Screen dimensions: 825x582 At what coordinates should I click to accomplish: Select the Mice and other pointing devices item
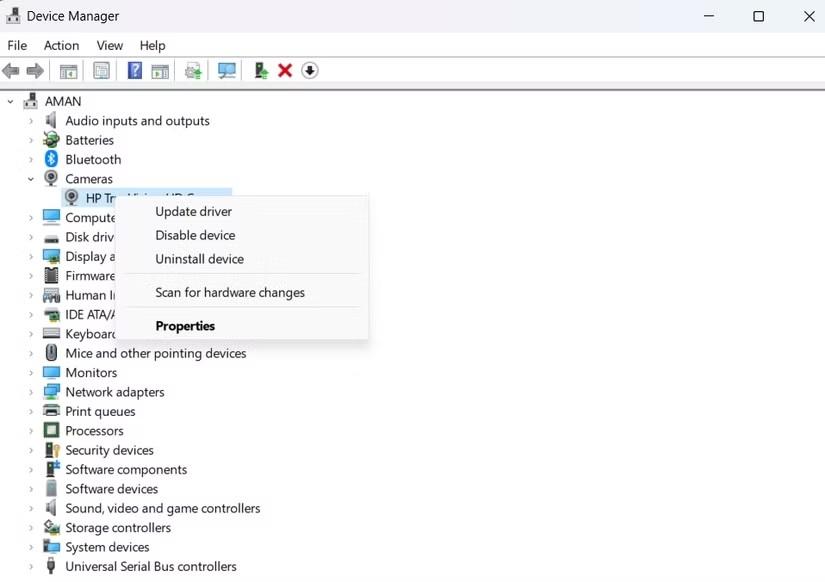click(156, 353)
